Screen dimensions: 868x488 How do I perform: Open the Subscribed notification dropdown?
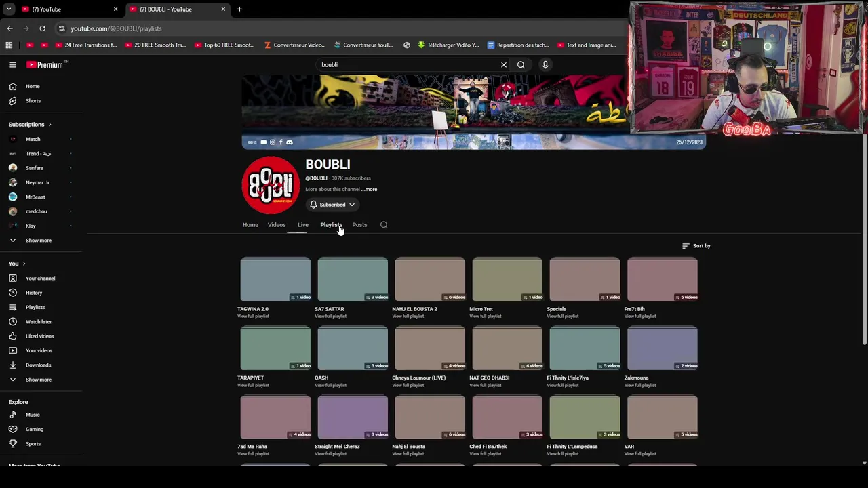[x=332, y=205]
